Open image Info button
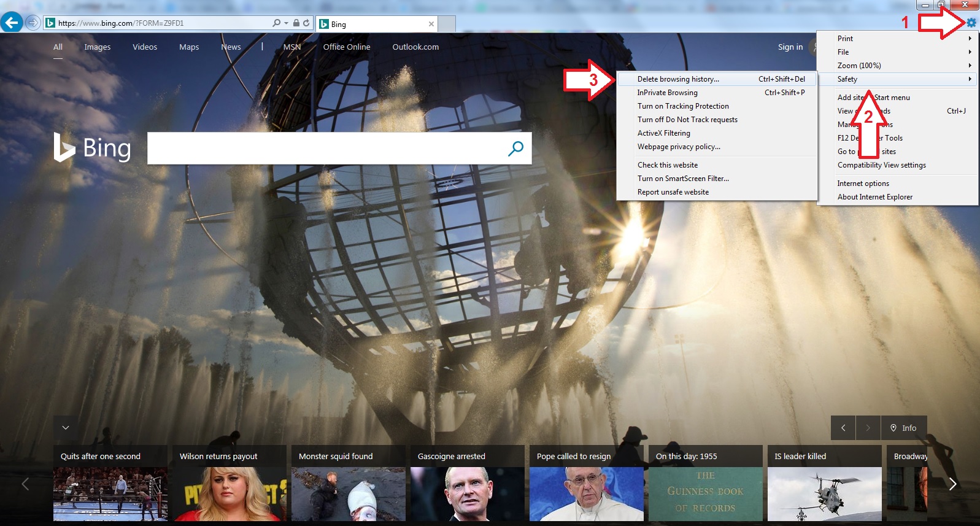This screenshot has height=526, width=980. (904, 428)
